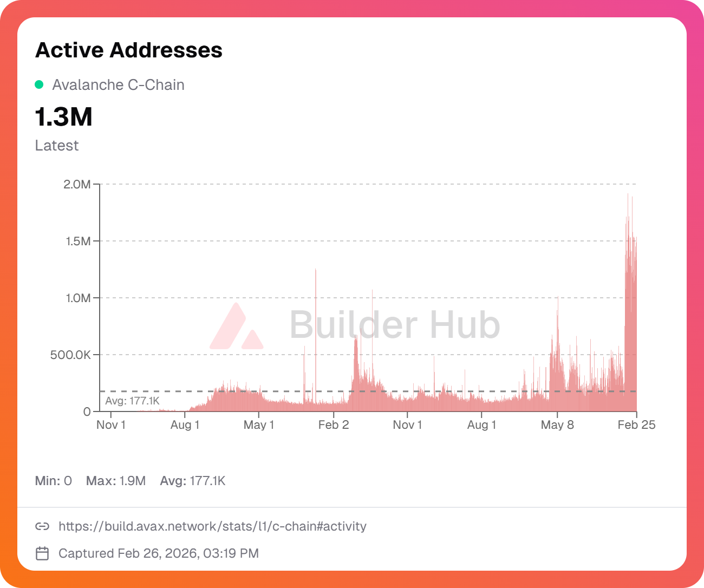Expand the Min 0 statistic
The width and height of the screenshot is (704, 588).
(x=53, y=480)
